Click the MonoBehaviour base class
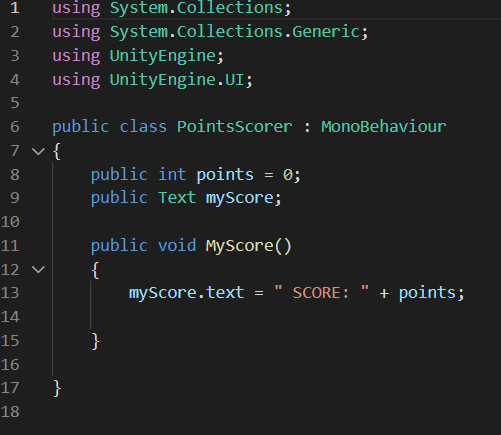Image resolution: width=501 pixels, height=435 pixels. (x=383, y=127)
